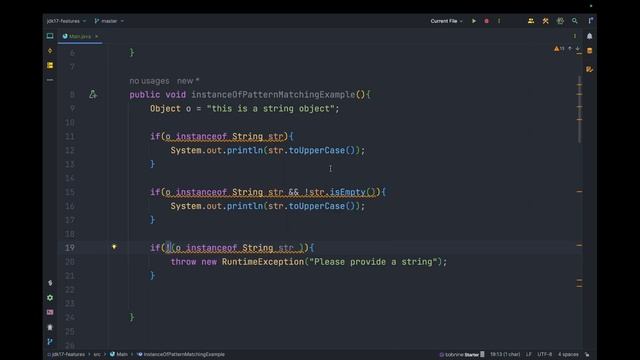Open more run actions menu
Viewport: 640px width, 360px height.
coord(499,21)
